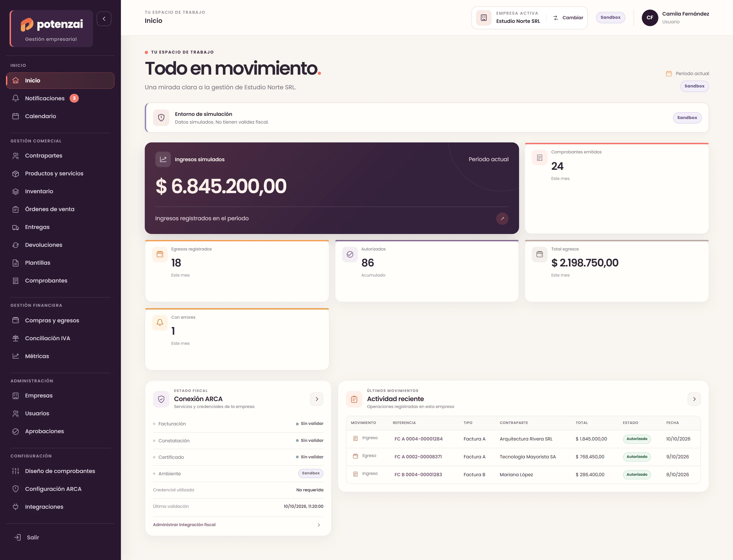The image size is (733, 560).
Task: Go to Compras y egresos
Action: [x=60, y=320]
